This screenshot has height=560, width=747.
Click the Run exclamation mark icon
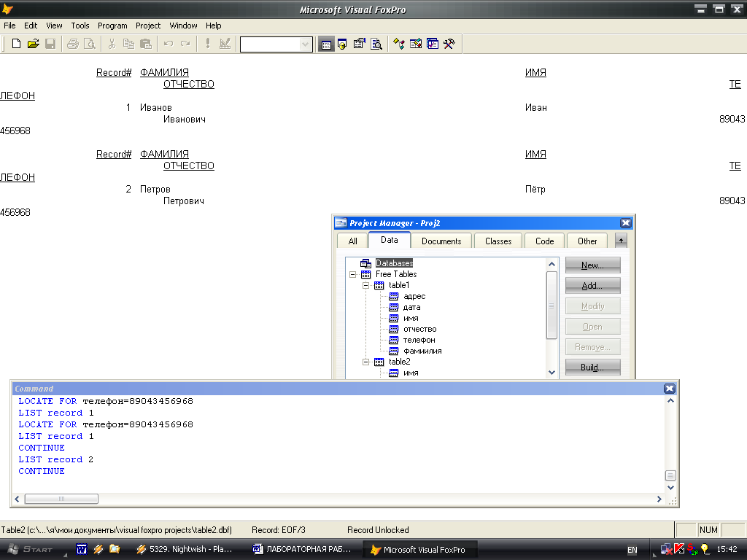(207, 44)
